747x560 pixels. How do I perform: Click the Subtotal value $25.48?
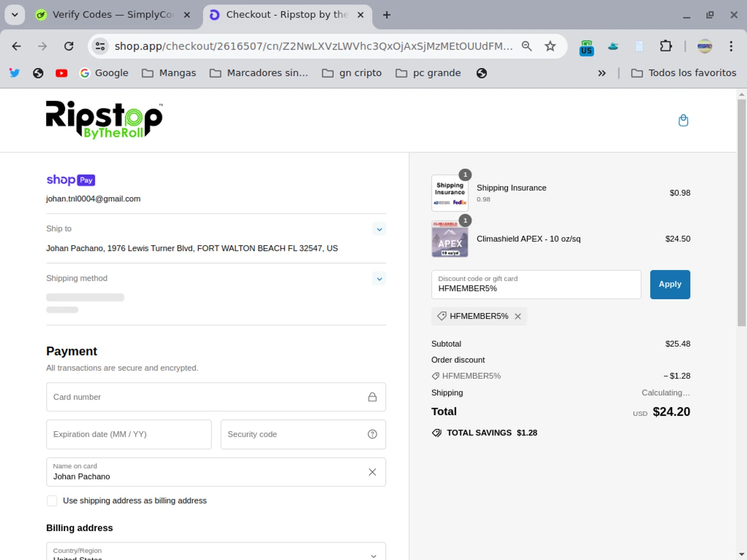click(x=678, y=344)
